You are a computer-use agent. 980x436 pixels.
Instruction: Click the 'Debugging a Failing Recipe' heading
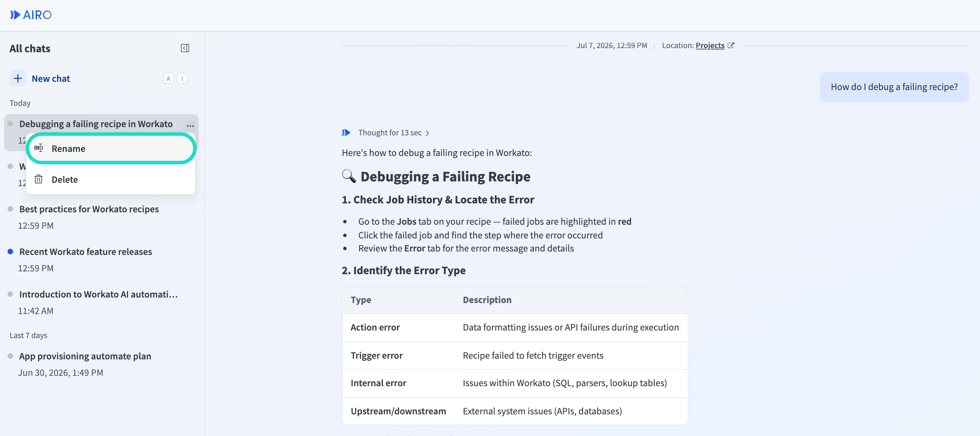point(445,176)
